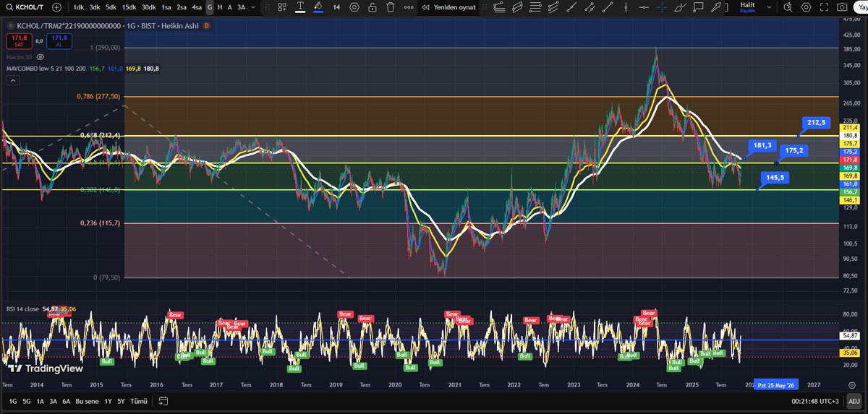Select the 3A timeframe

tap(242, 7)
